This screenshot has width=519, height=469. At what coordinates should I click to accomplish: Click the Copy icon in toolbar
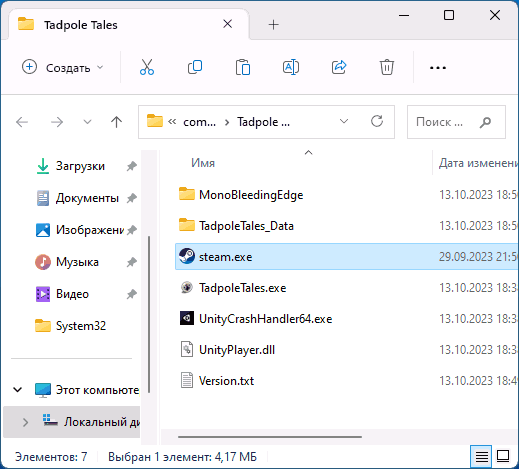coord(195,67)
